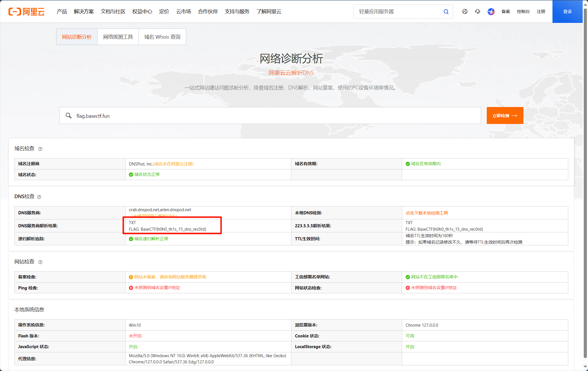Click the Mozilla/5.0 user agent text
The image size is (588, 371).
point(208,359)
